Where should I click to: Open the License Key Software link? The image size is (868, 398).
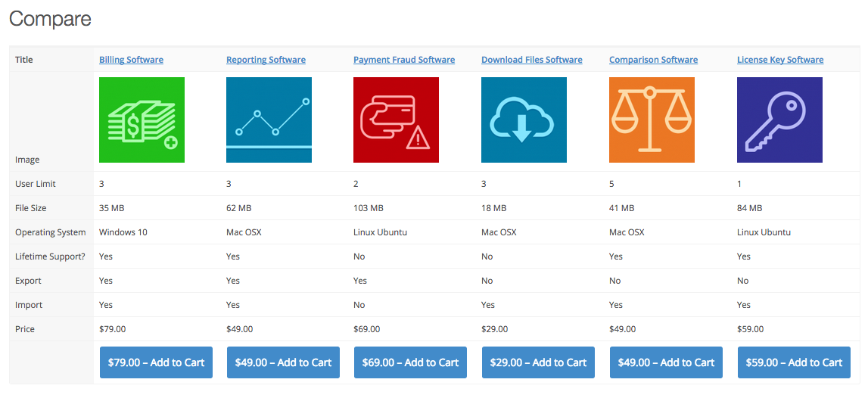tap(780, 60)
